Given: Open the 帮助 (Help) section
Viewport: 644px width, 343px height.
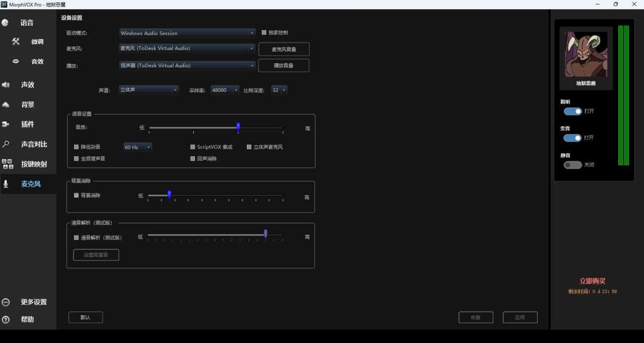Looking at the screenshot, I should (x=27, y=319).
